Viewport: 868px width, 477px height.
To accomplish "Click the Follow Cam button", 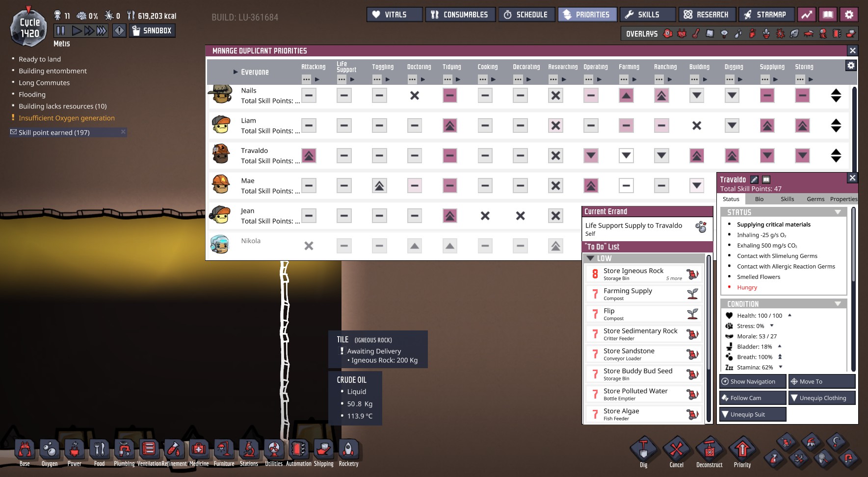I will pos(753,398).
